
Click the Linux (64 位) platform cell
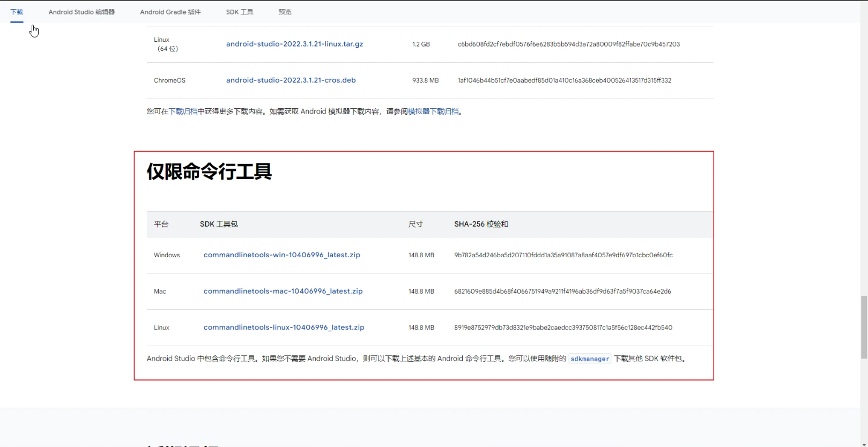click(166, 44)
